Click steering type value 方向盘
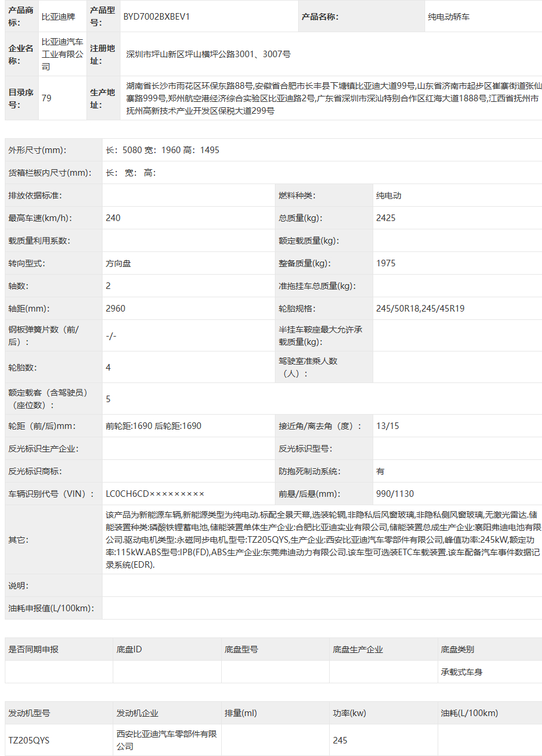The width and height of the screenshot is (542, 756). coord(118,263)
